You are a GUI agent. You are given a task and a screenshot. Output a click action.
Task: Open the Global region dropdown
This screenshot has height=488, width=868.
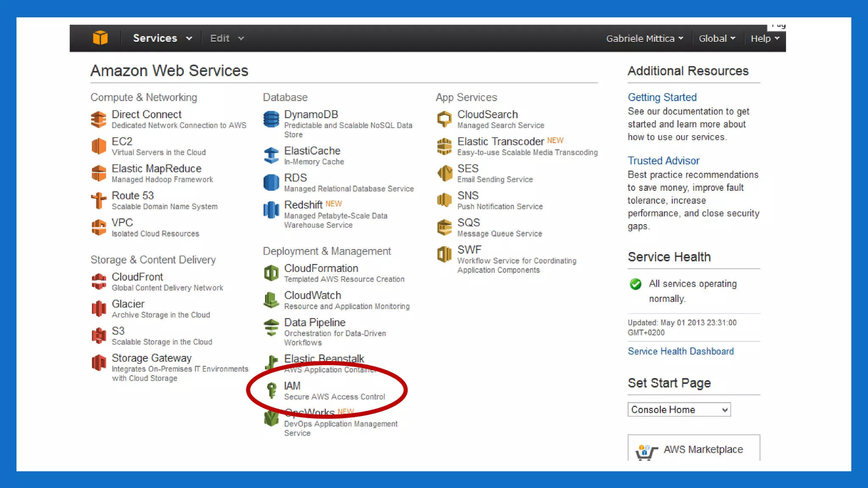(x=717, y=39)
